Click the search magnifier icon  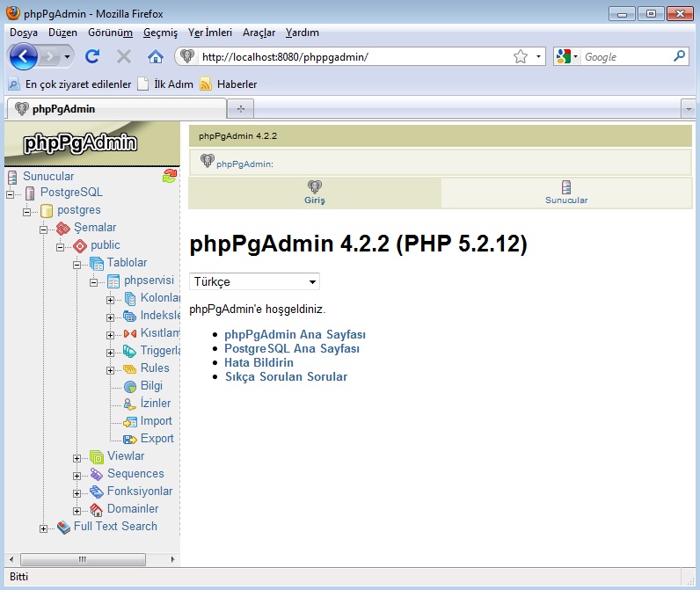[x=680, y=56]
